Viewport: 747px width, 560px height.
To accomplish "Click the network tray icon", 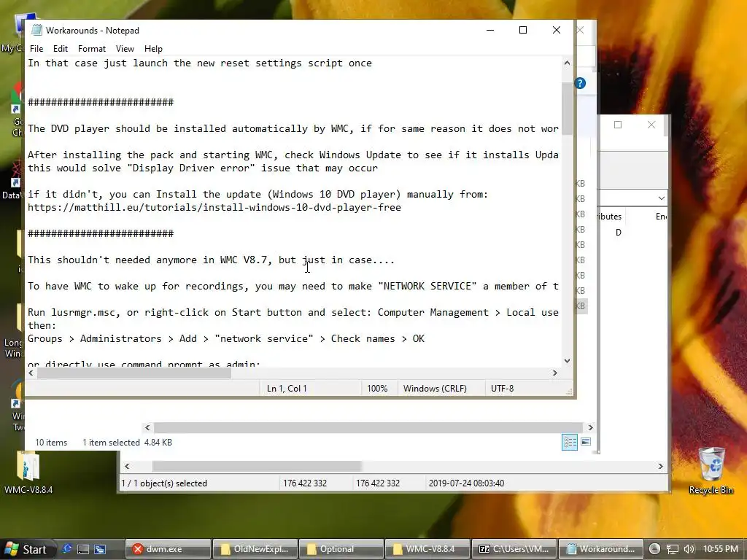I will pyautogui.click(x=672, y=550).
